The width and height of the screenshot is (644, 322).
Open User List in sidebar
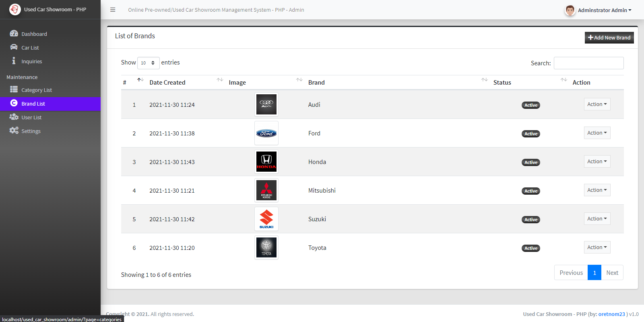[50, 117]
